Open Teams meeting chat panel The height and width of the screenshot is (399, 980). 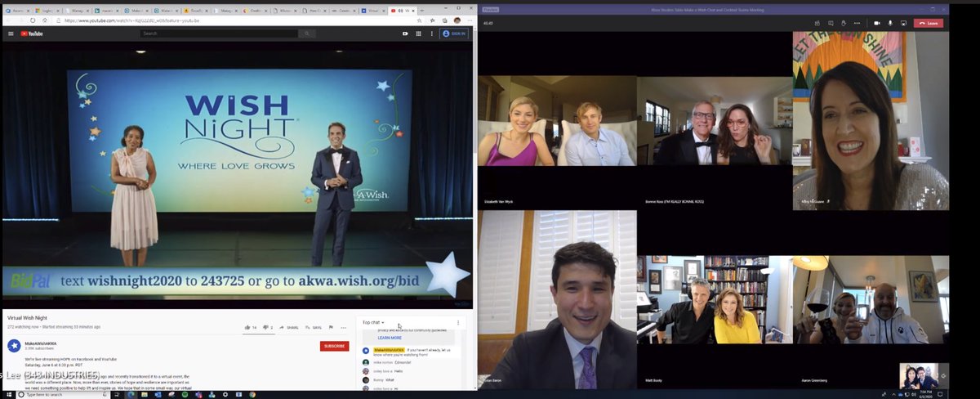pyautogui.click(x=831, y=23)
